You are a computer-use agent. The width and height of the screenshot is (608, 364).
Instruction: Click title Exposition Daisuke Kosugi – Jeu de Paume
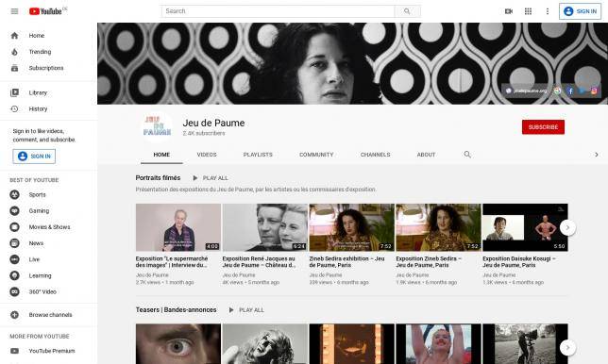coord(519,262)
